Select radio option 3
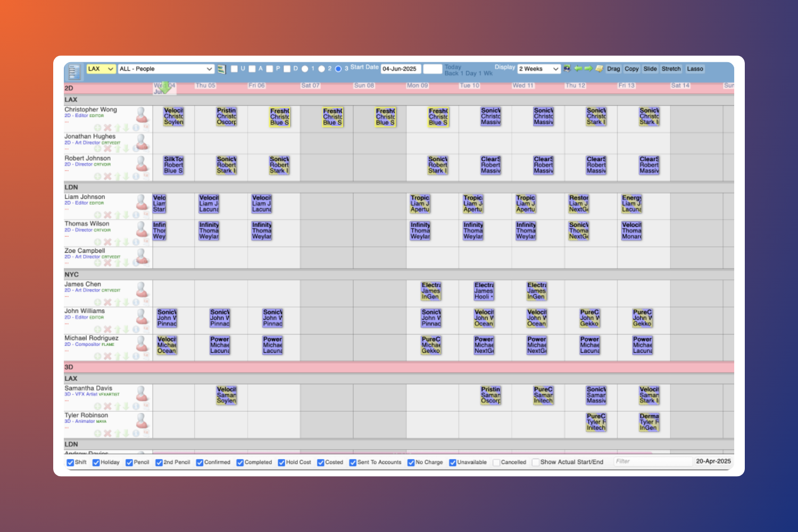The image size is (798, 532). (338, 69)
